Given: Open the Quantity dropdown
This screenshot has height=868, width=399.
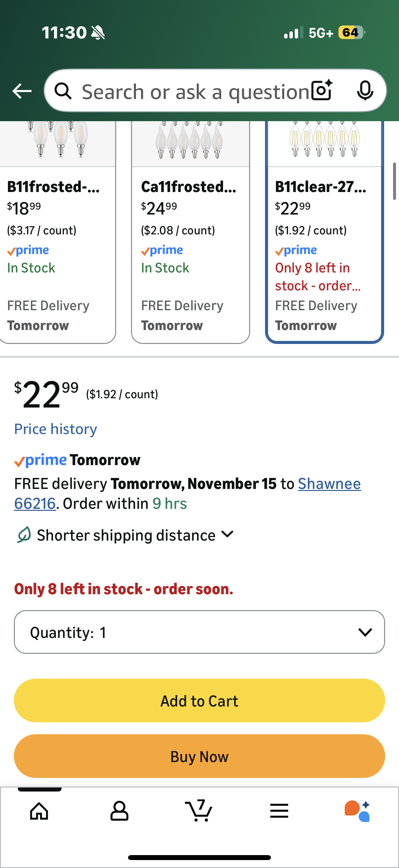Looking at the screenshot, I should (199, 632).
